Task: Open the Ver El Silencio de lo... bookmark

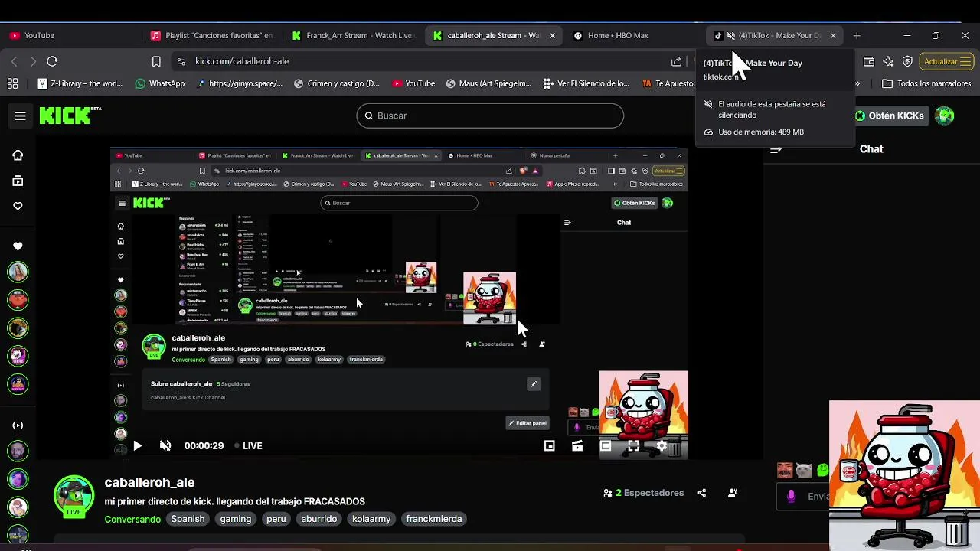Action: 586,83
